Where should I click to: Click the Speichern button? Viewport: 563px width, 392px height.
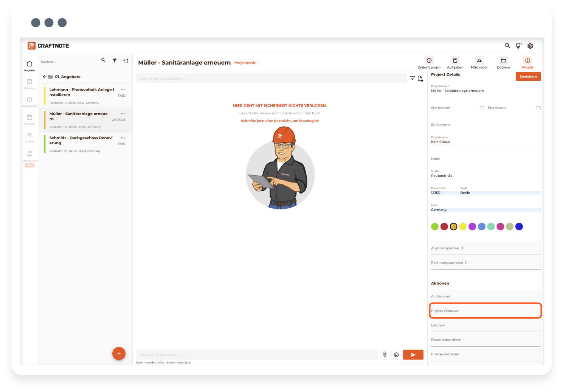528,77
